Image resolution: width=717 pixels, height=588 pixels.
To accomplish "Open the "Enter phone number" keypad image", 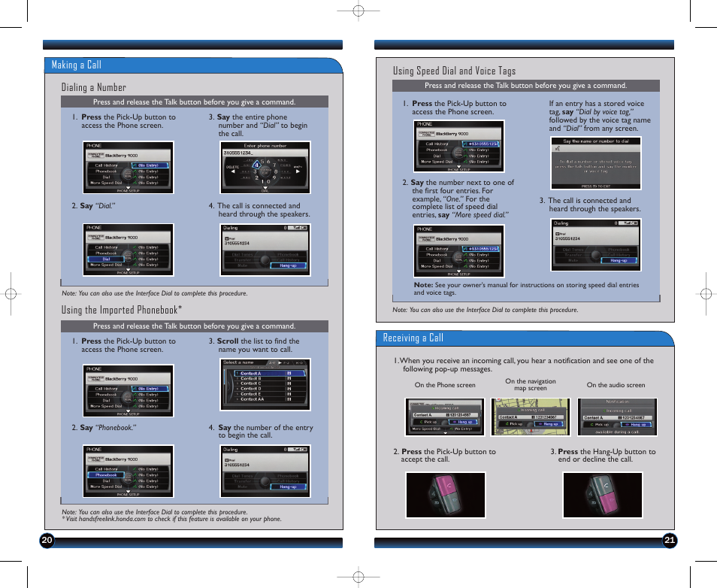I will click(x=265, y=168).
